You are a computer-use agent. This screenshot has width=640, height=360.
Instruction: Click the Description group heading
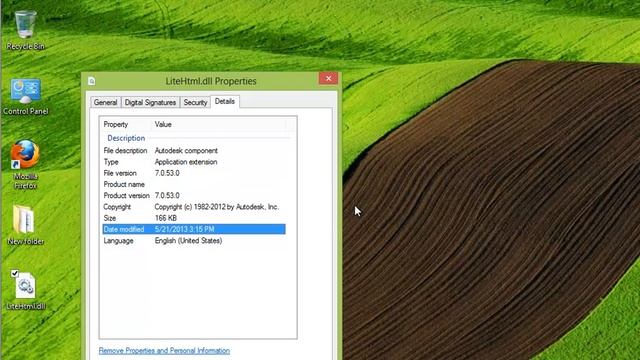126,138
